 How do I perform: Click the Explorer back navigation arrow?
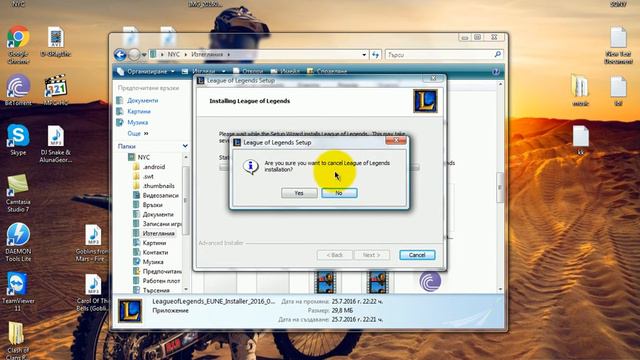[x=120, y=54]
